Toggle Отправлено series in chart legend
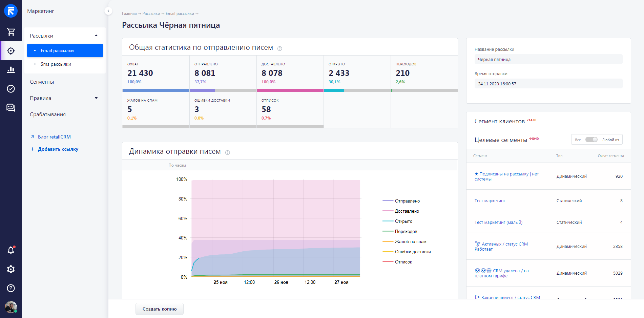 407,201
